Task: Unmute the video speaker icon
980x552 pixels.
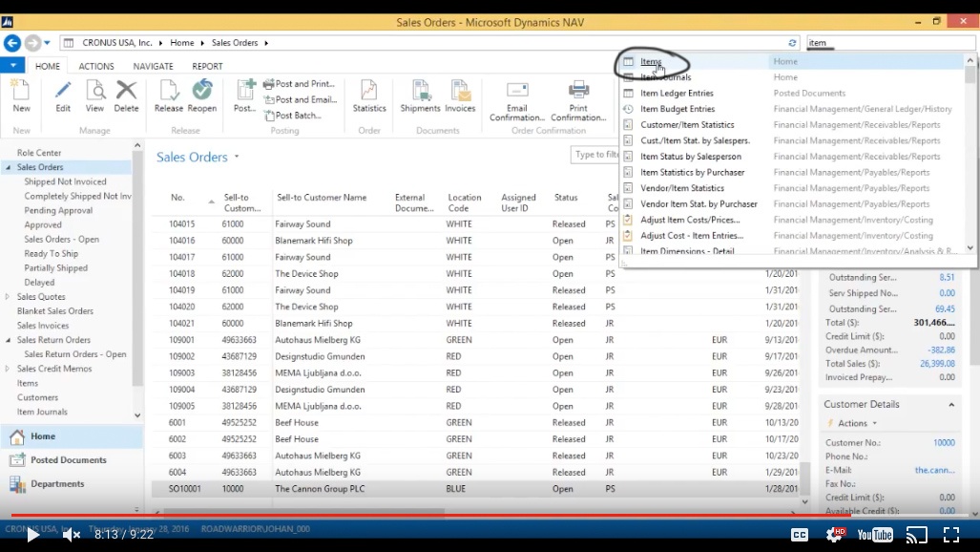Action: (72, 535)
